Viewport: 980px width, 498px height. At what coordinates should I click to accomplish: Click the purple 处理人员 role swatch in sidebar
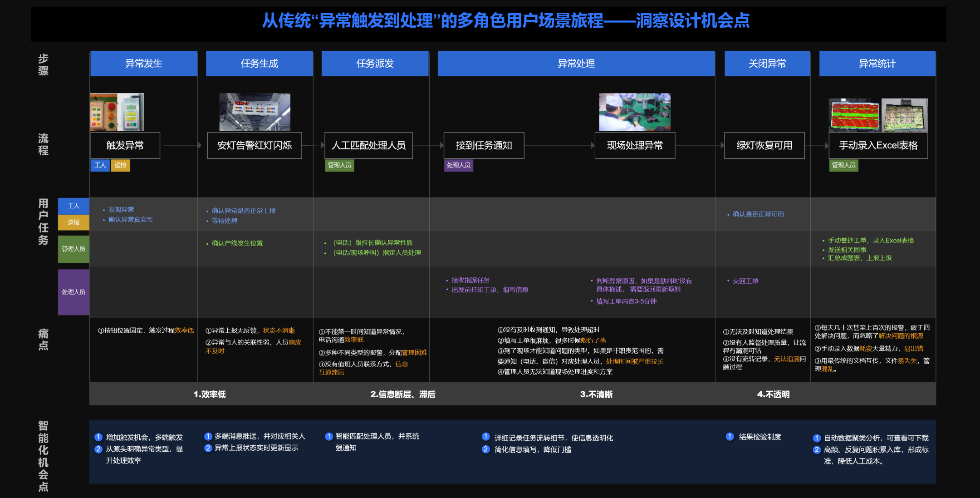pos(73,292)
